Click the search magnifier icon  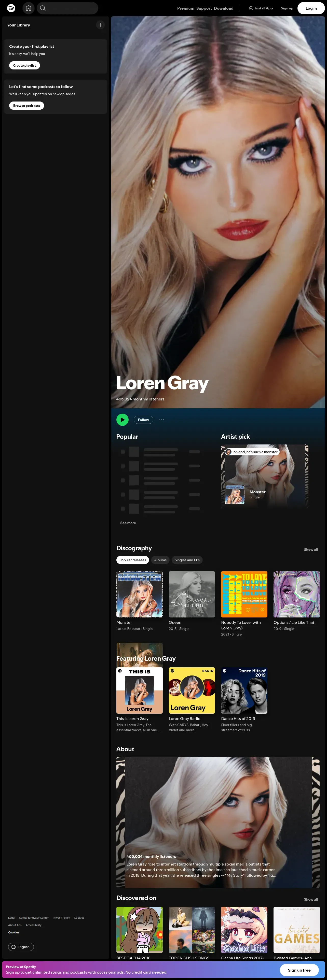[43, 8]
